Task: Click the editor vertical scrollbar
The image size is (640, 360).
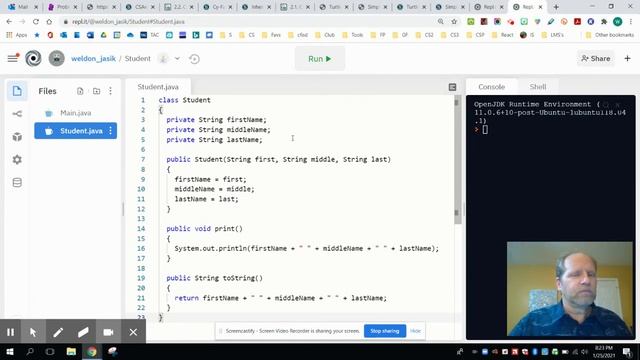Action: (457, 160)
